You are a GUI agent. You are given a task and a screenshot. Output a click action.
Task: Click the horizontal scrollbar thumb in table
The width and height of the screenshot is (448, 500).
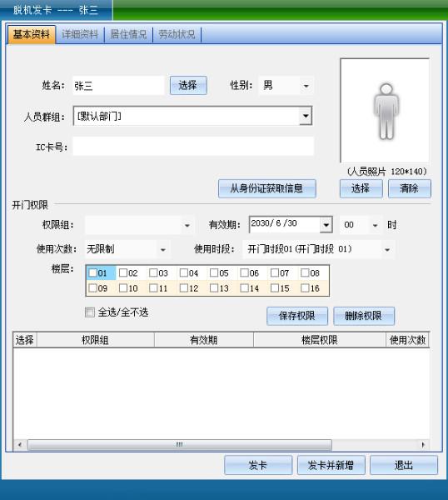tap(179, 444)
